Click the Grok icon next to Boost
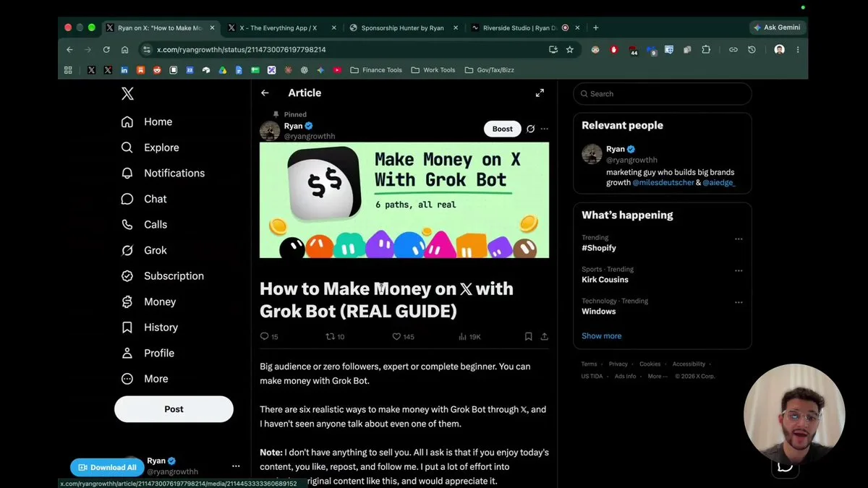Screen dimensions: 868x488 click(530, 129)
